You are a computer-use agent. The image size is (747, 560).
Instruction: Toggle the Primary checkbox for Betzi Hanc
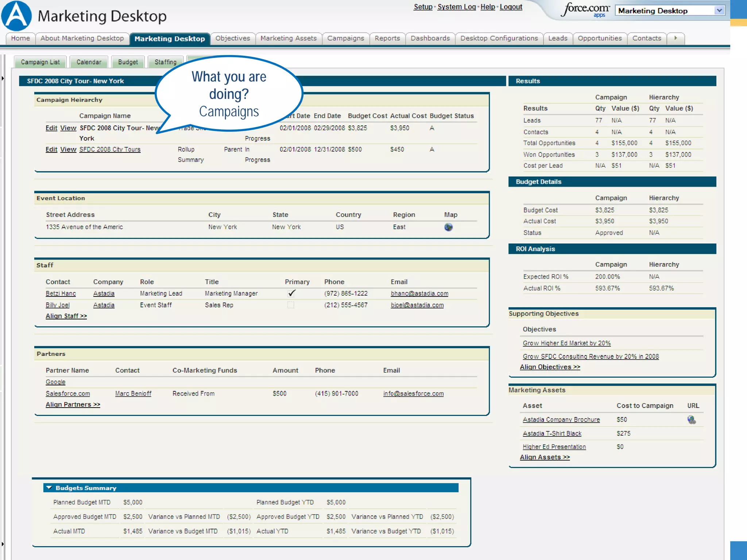[x=291, y=293]
